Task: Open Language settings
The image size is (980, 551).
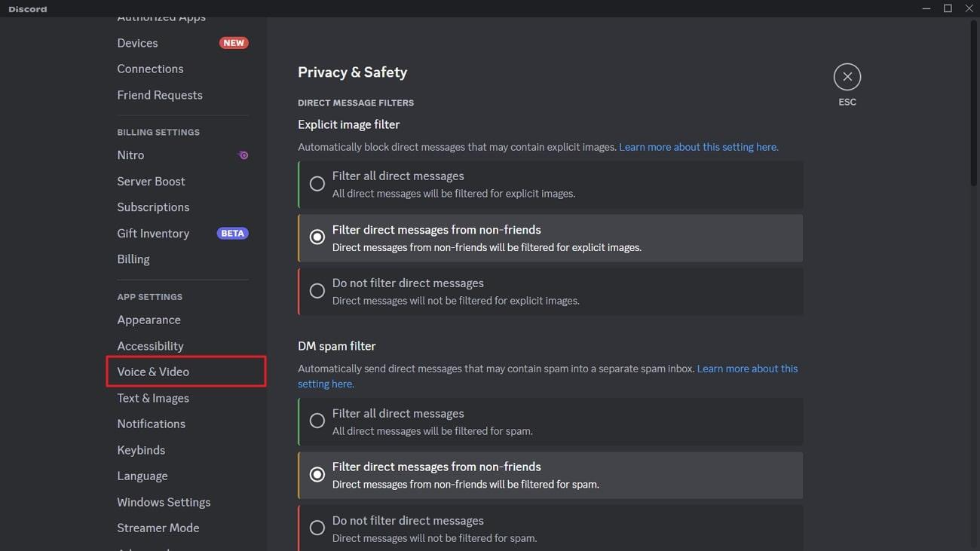Action: (142, 475)
